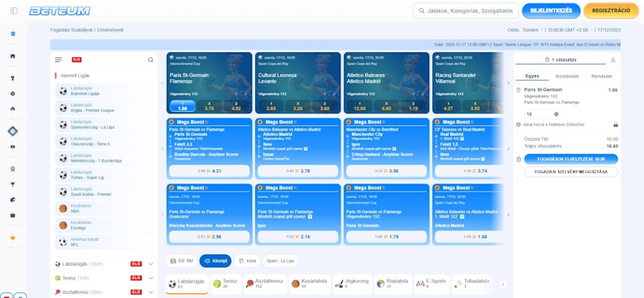Click FOGADÁSI SZELVÉNY MEGOSZTÁSA button
Image resolution: width=644 pixels, height=298 pixels.
(571, 172)
